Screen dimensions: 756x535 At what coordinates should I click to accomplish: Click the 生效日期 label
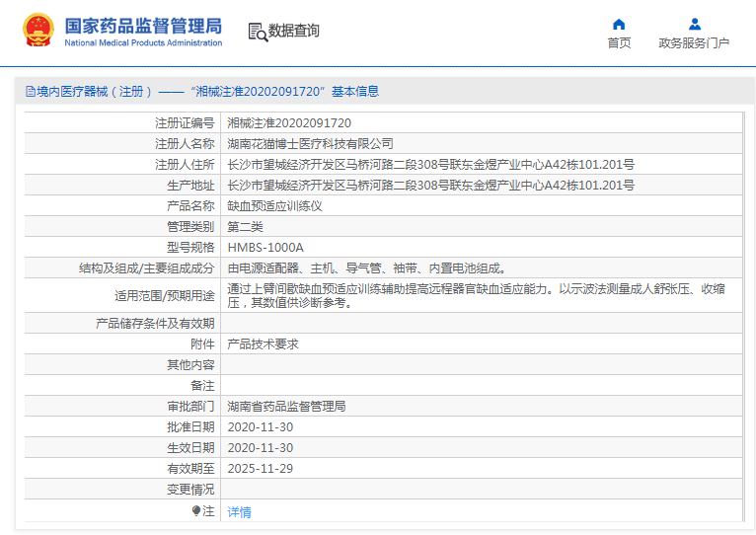click(x=190, y=448)
